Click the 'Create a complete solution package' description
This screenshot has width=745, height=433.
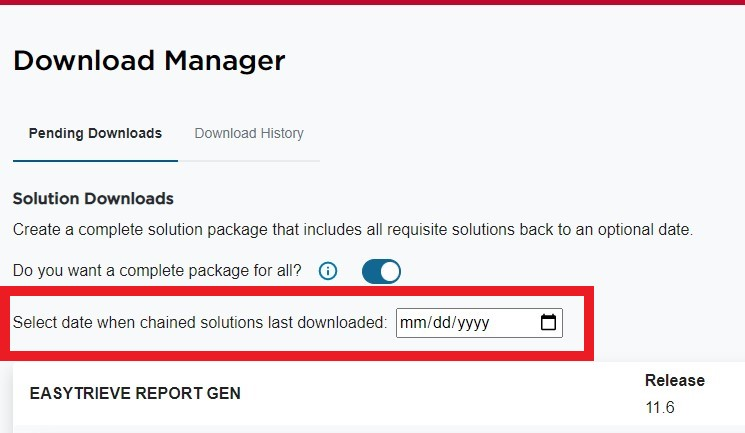coord(353,230)
